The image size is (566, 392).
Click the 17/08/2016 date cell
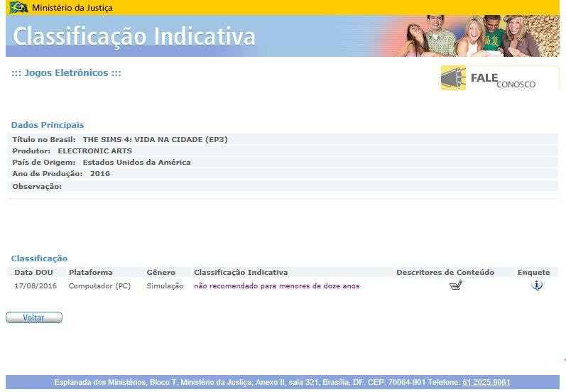[x=36, y=286]
